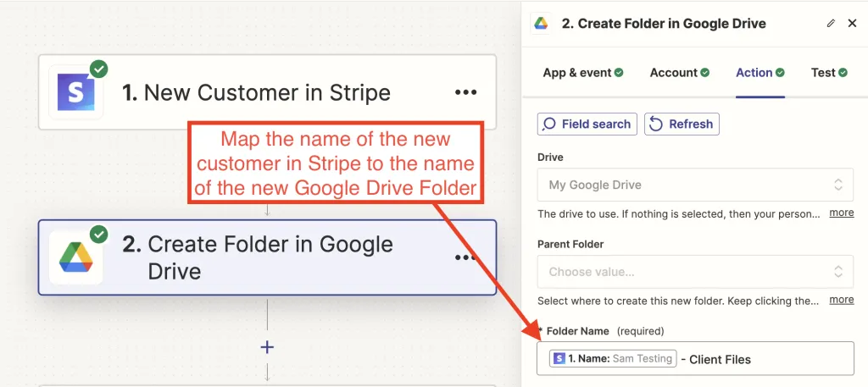Expand the Drive description with the more link

[x=842, y=213]
